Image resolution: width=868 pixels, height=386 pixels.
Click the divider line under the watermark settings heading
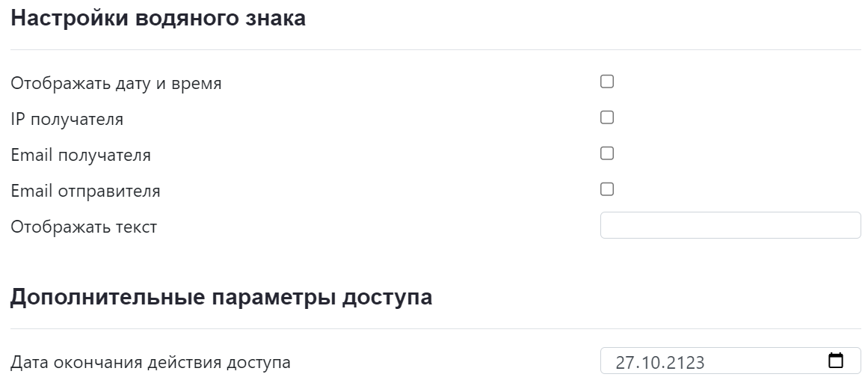point(435,49)
